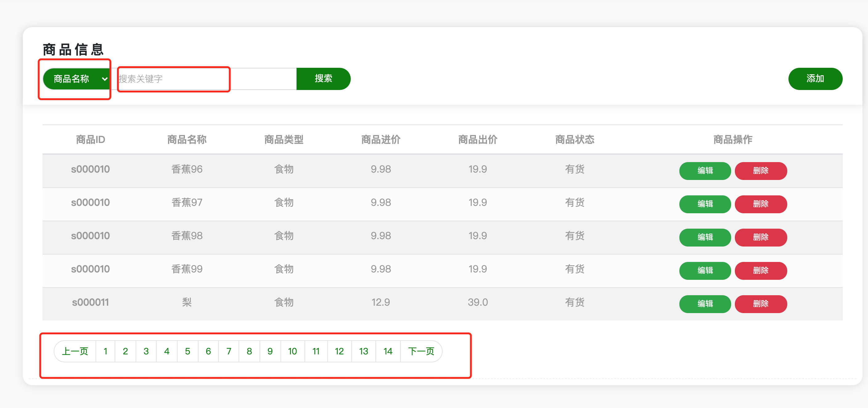Click 删除 for product 香蕉98
The width and height of the screenshot is (868, 408).
(760, 238)
